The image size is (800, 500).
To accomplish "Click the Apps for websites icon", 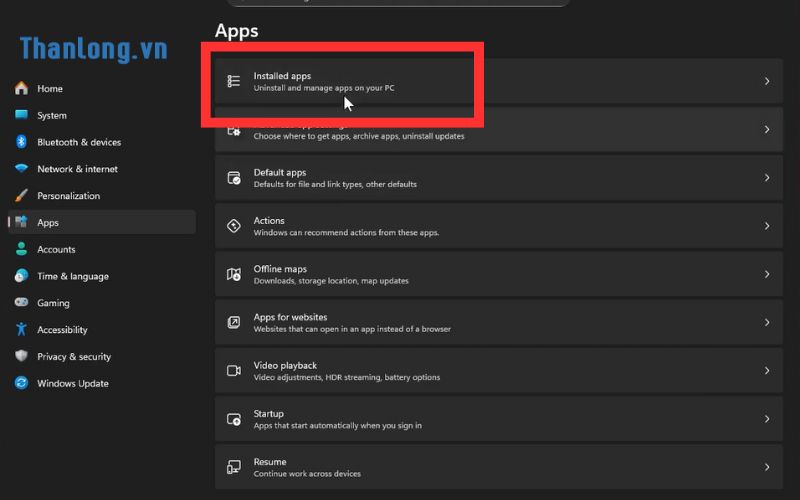I will pyautogui.click(x=234, y=322).
